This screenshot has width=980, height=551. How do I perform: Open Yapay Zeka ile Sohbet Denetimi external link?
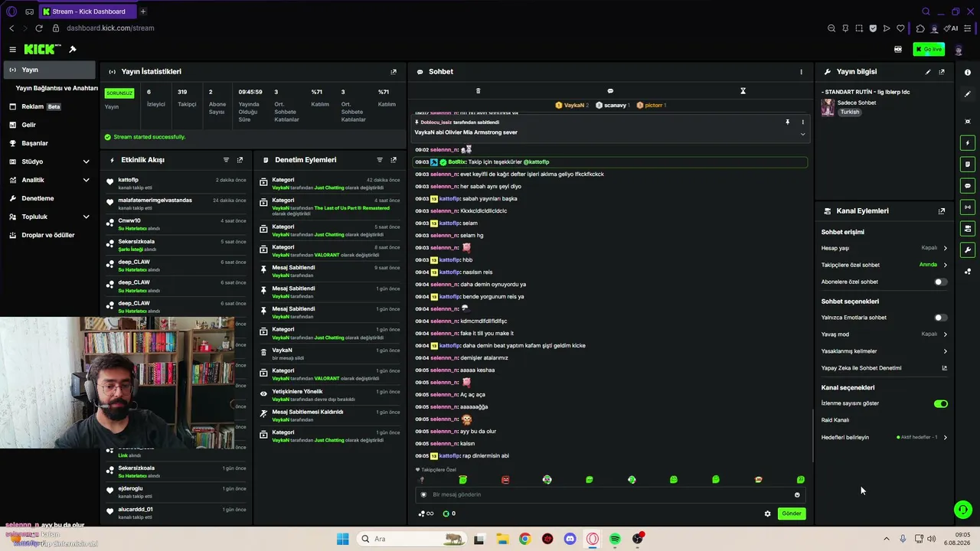tap(944, 368)
